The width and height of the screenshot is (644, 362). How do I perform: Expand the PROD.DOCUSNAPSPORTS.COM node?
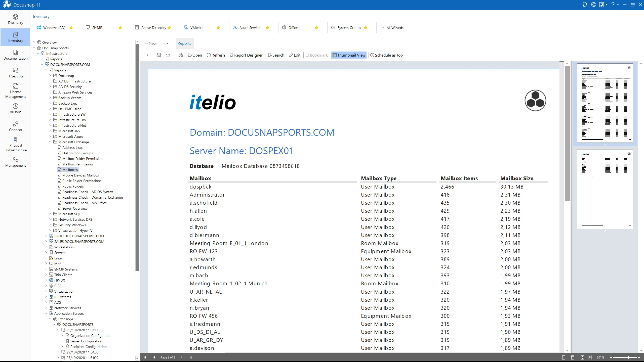[46, 236]
